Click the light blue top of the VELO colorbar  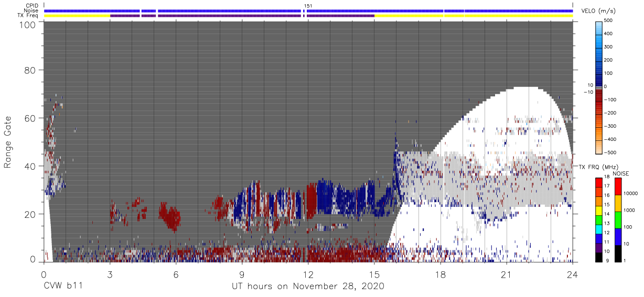point(599,29)
